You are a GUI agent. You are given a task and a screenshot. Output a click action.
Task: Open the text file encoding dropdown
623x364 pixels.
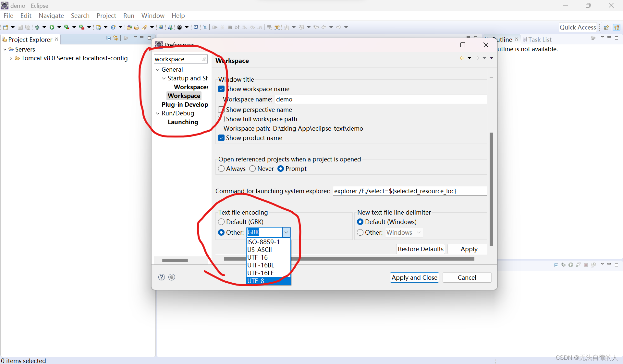[x=286, y=231]
